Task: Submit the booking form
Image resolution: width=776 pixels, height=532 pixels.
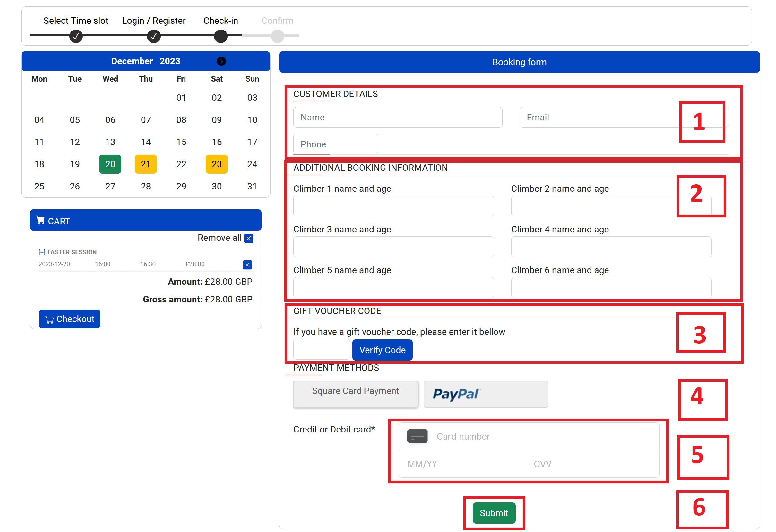Action: (x=494, y=513)
